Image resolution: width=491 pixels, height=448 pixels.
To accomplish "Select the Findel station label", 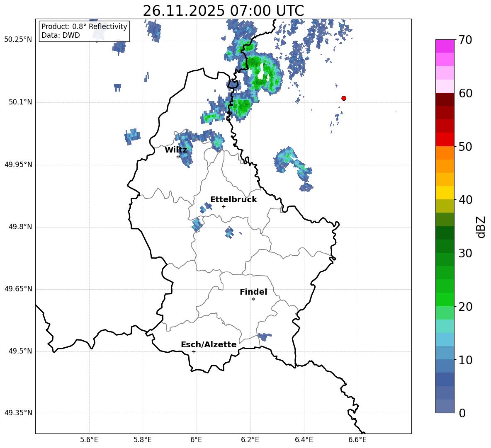I will [x=253, y=292].
